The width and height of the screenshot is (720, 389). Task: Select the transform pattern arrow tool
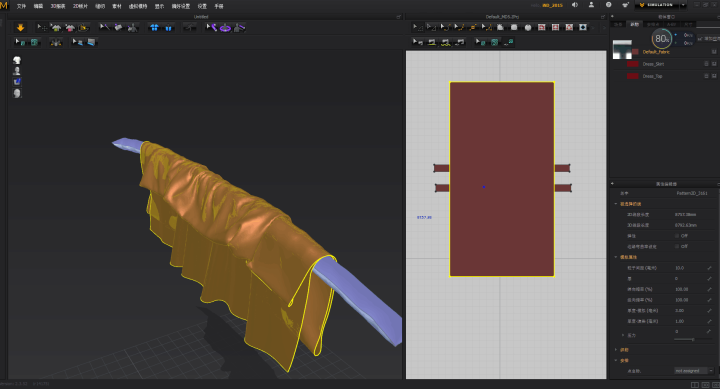417,28
